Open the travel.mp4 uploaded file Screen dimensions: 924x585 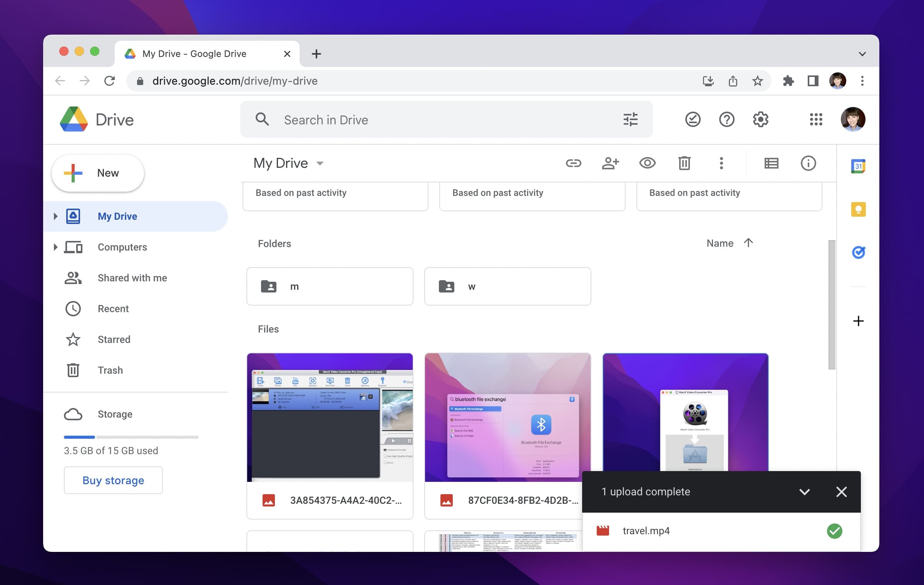(645, 530)
